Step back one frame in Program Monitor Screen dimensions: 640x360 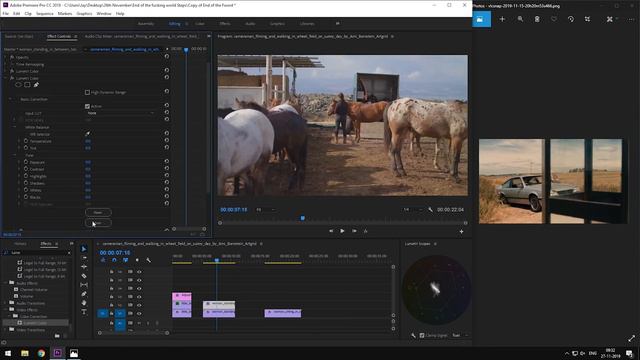tap(331, 231)
